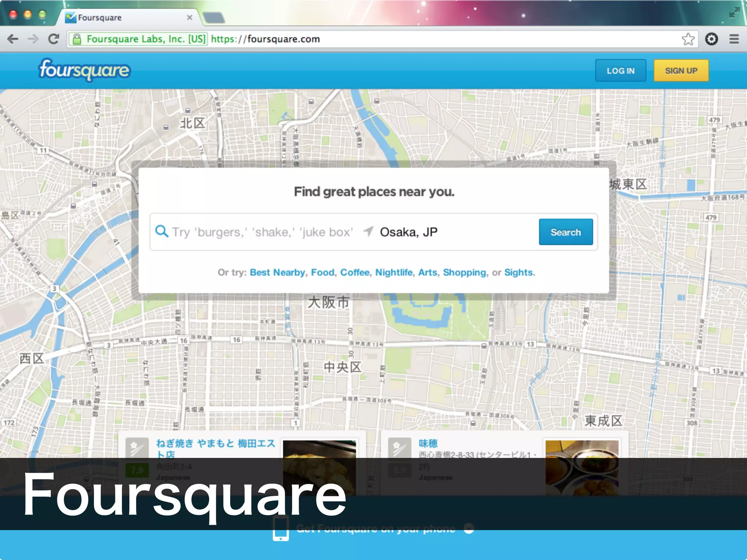Focus the 'burgers, shake' search field
747x560 pixels.
tap(263, 232)
